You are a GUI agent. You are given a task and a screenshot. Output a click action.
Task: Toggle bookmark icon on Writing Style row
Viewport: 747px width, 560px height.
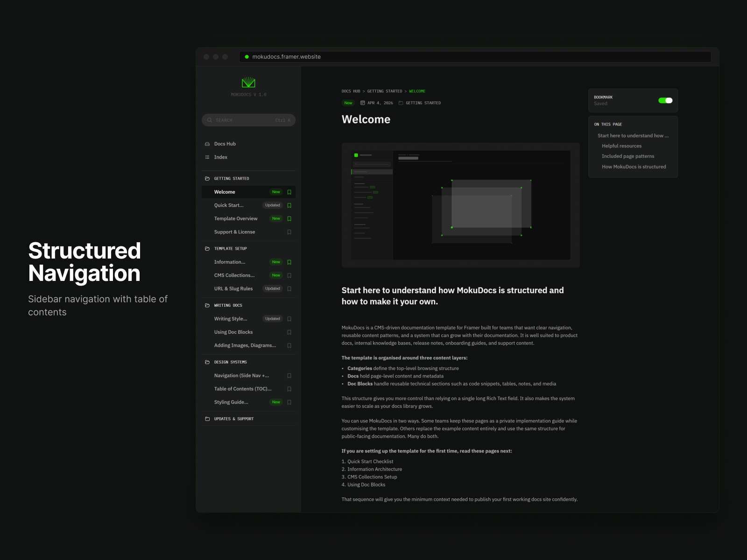tap(289, 319)
